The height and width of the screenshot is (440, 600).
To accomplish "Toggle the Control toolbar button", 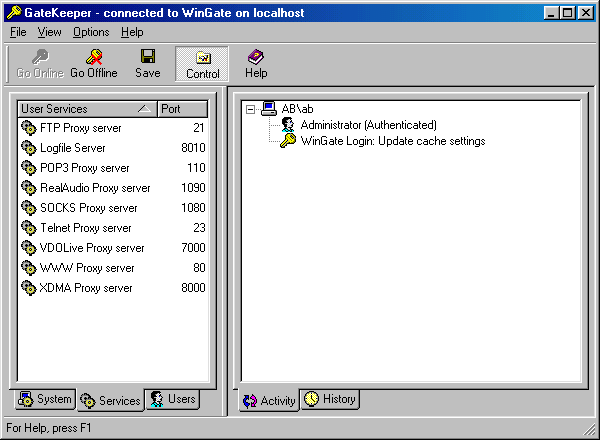I will point(202,64).
